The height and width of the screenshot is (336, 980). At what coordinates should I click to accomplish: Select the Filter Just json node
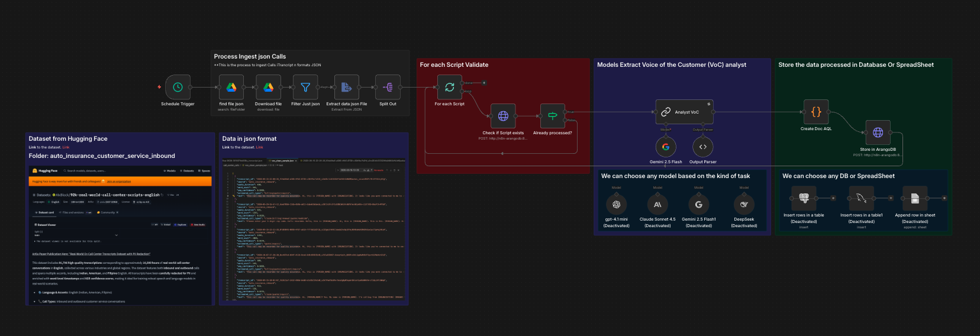(x=305, y=87)
